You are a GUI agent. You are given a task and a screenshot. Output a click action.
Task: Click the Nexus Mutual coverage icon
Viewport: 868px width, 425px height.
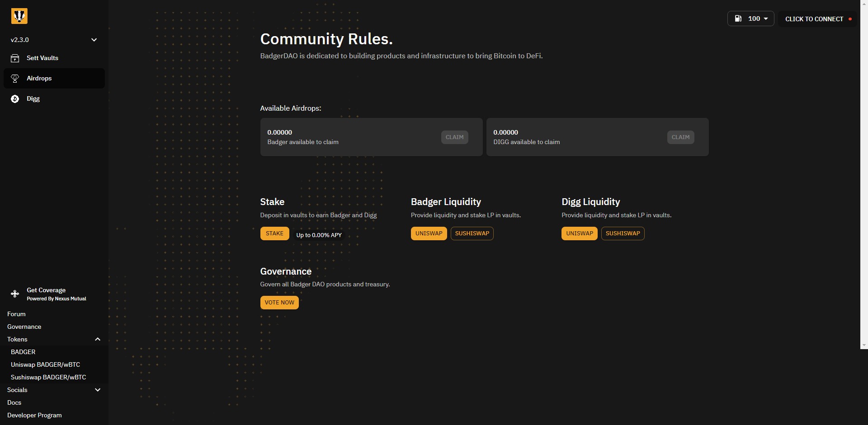tap(15, 294)
